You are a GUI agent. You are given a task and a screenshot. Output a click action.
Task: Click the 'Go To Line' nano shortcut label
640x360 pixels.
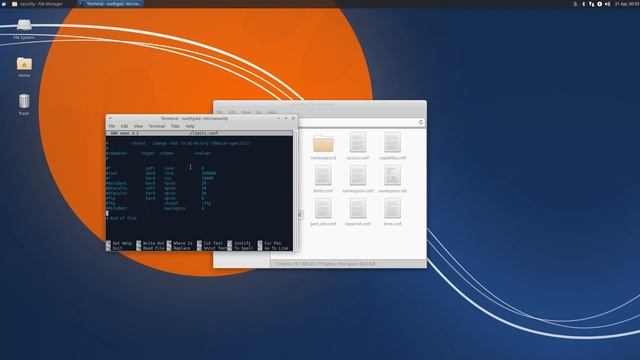tap(276, 248)
